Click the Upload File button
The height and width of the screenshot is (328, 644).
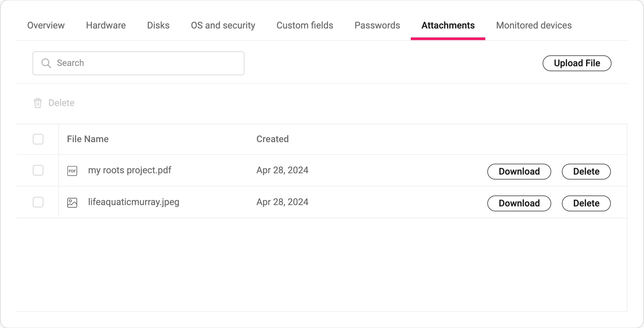577,63
